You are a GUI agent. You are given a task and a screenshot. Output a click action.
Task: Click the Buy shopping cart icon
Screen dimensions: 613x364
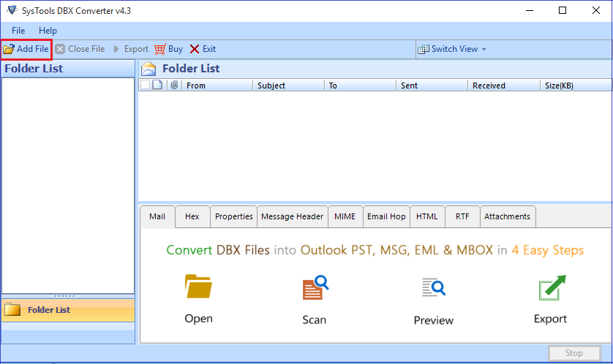160,49
